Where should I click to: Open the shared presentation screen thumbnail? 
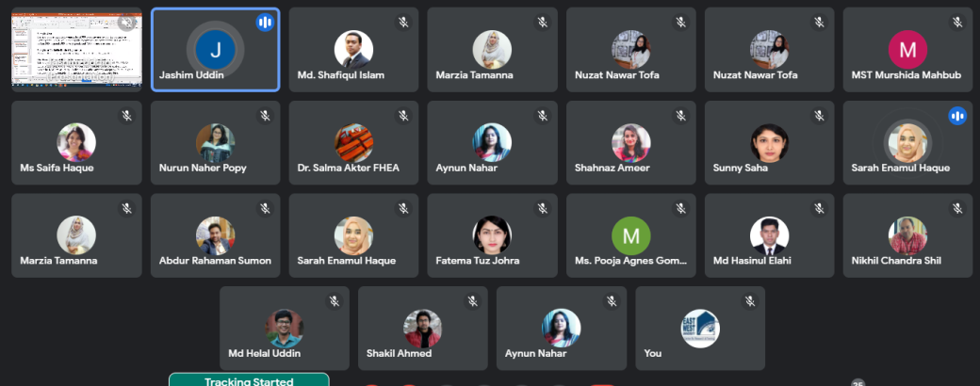click(x=77, y=49)
